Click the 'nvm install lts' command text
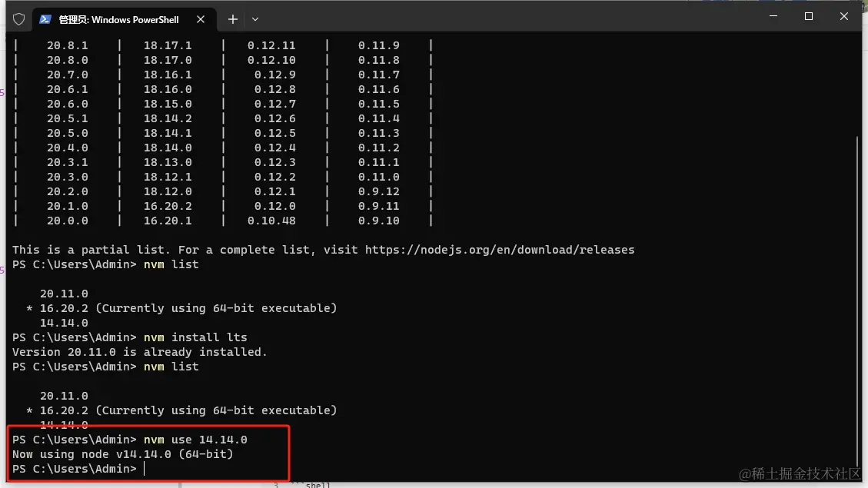This screenshot has width=868, height=488. (195, 337)
